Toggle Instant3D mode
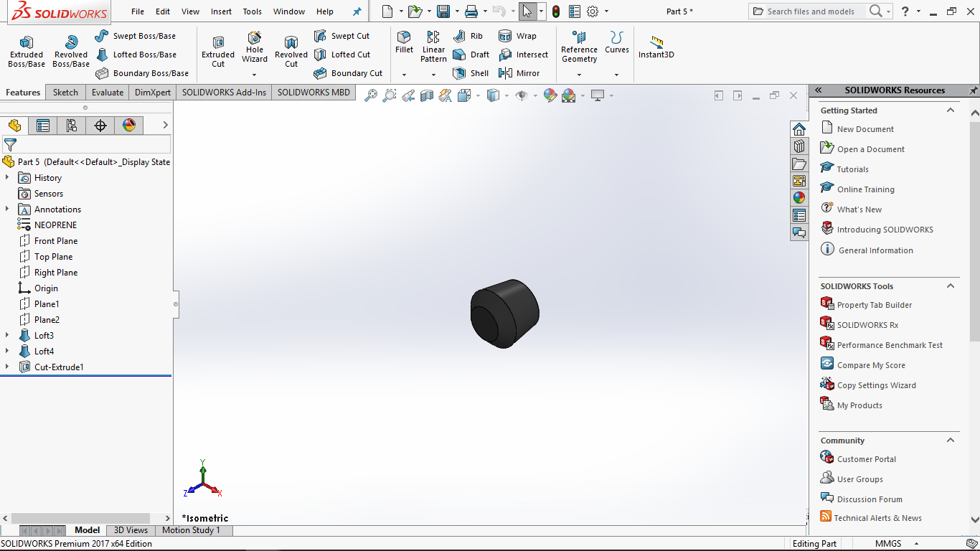Image resolution: width=980 pixels, height=551 pixels. [656, 47]
